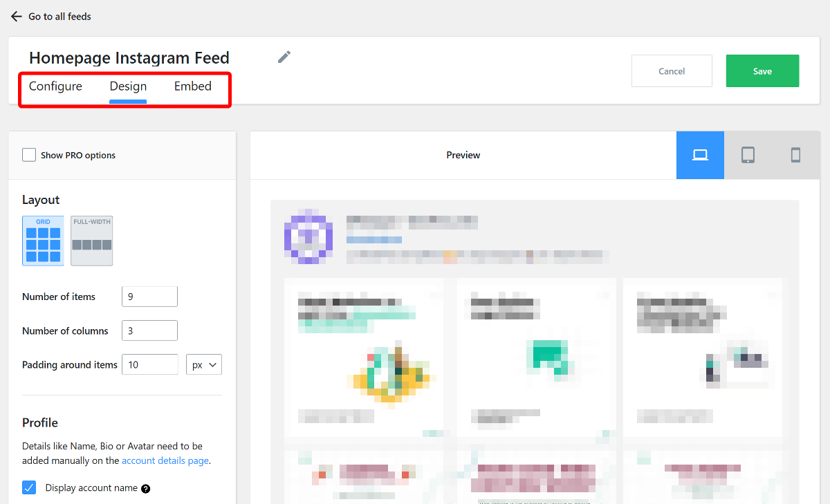The height and width of the screenshot is (504, 830).
Task: Enable the Show PRO options checkbox
Action: [29, 155]
